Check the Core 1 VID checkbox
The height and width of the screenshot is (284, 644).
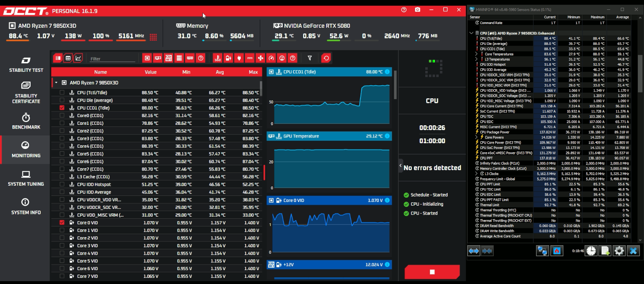62,230
